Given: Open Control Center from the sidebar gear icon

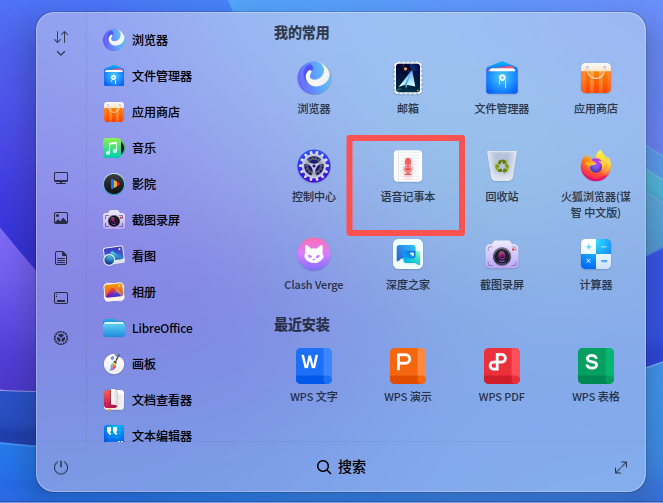Looking at the screenshot, I should click(x=61, y=338).
